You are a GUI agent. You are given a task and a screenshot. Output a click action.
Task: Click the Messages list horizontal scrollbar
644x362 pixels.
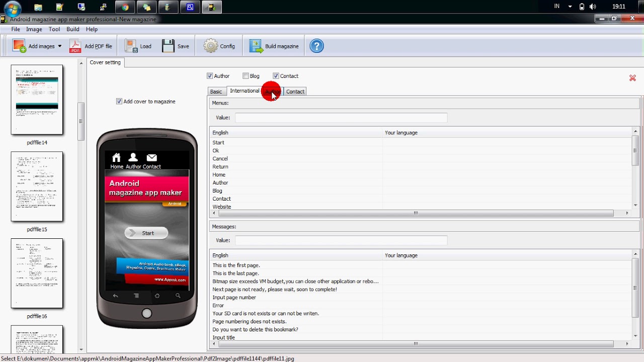[416, 344]
